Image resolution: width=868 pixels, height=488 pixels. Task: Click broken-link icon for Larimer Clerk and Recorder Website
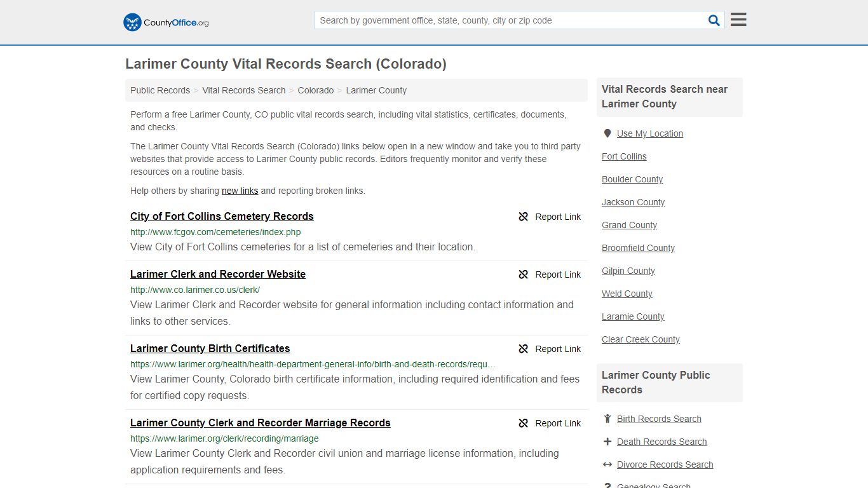point(524,274)
